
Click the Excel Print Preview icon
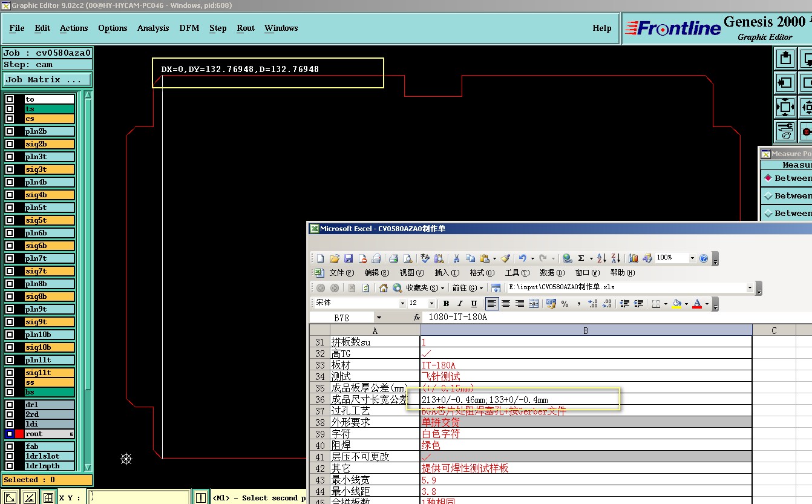pos(407,258)
